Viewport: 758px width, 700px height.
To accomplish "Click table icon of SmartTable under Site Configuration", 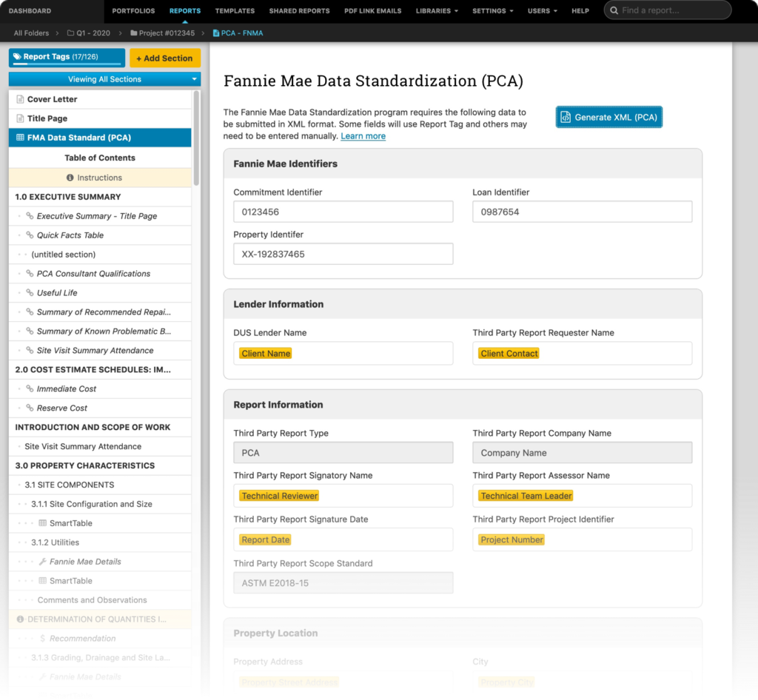I will pos(42,522).
